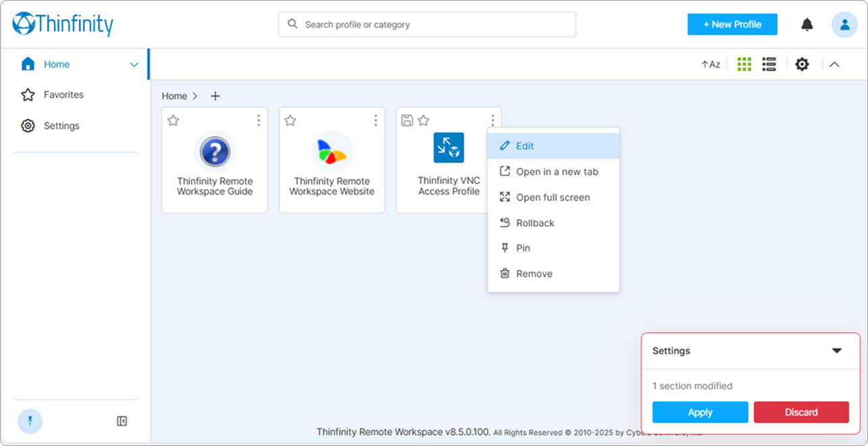Collapse the Settings notification panel arrow

(x=837, y=351)
